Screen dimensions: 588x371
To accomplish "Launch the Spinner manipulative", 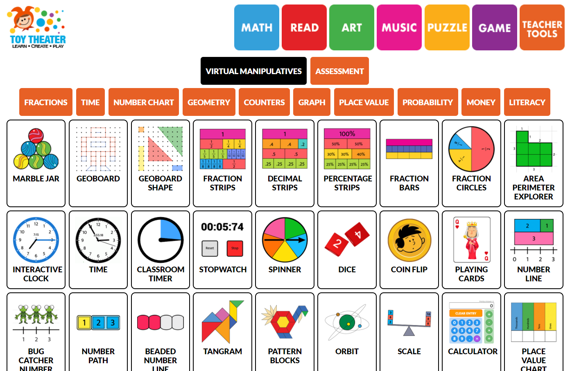I will pos(285,250).
